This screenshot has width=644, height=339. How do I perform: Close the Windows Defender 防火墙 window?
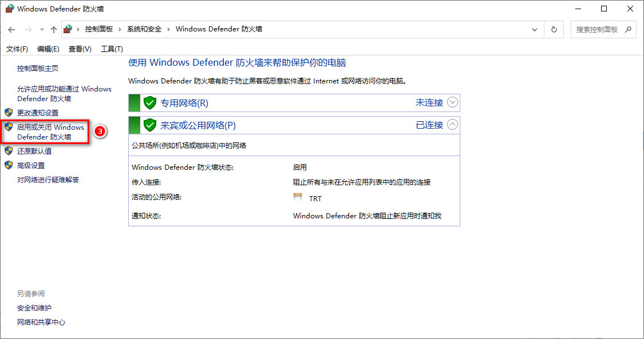(x=630, y=9)
